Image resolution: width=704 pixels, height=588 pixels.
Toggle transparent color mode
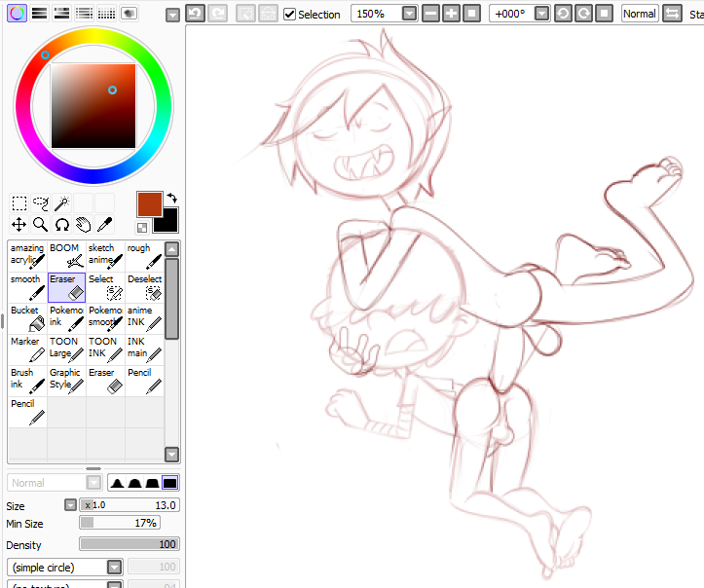[x=143, y=227]
